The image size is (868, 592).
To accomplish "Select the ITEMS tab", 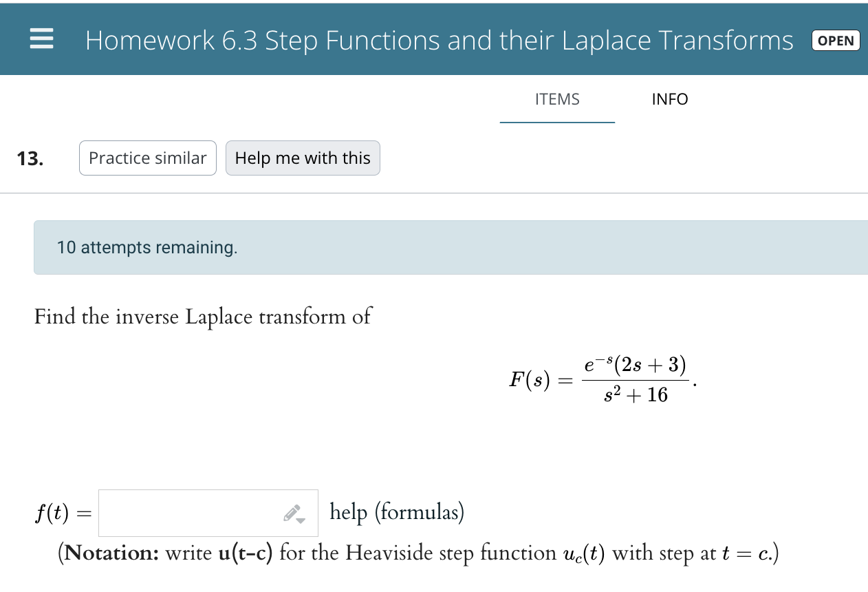I will (557, 99).
